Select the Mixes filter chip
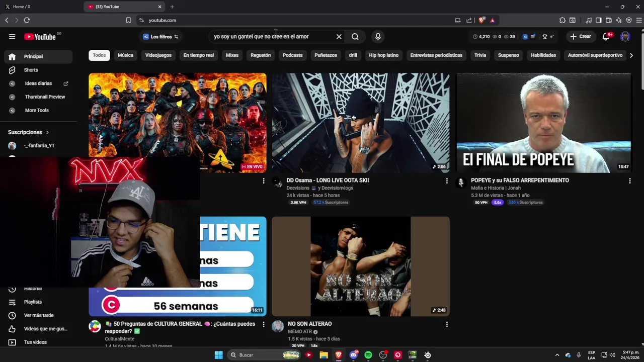Viewport: 644px width, 362px height. pos(232,55)
